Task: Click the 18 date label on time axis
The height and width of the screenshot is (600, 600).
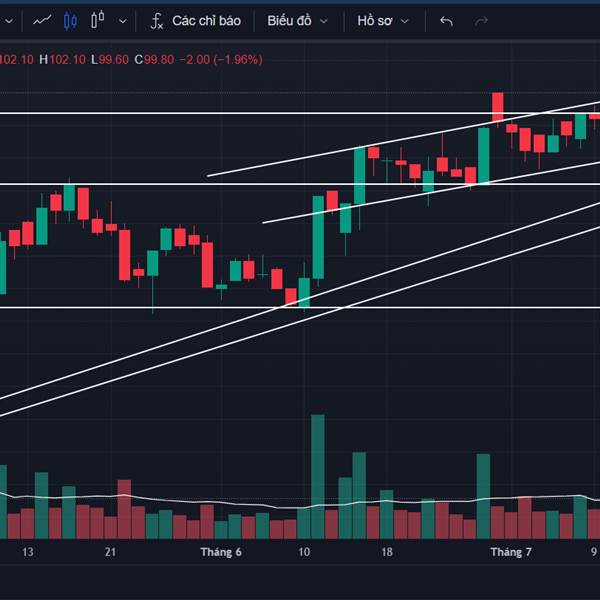Action: [x=387, y=552]
